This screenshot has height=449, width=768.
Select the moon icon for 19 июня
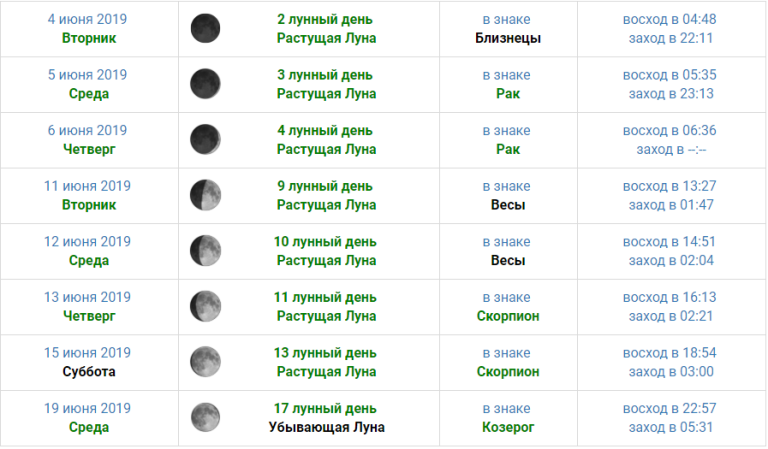(x=205, y=417)
